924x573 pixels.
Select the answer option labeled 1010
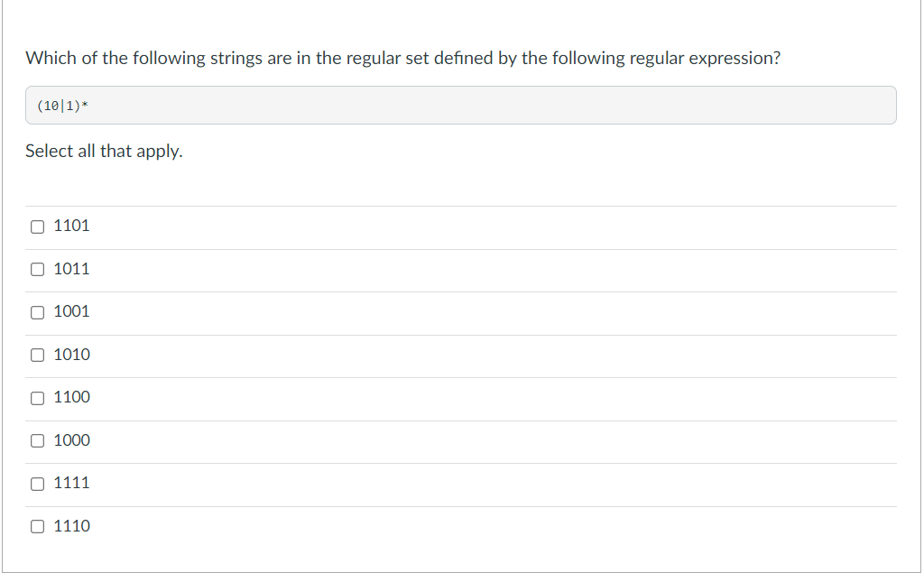[71, 355]
